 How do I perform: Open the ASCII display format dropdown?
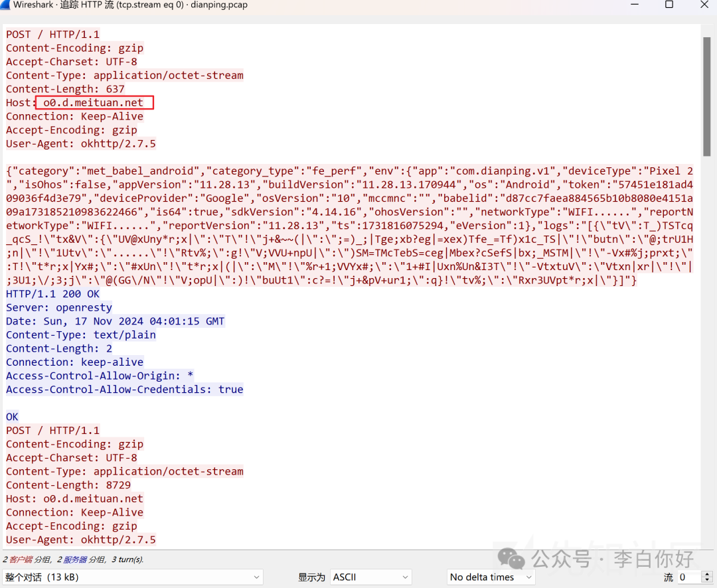click(x=371, y=577)
